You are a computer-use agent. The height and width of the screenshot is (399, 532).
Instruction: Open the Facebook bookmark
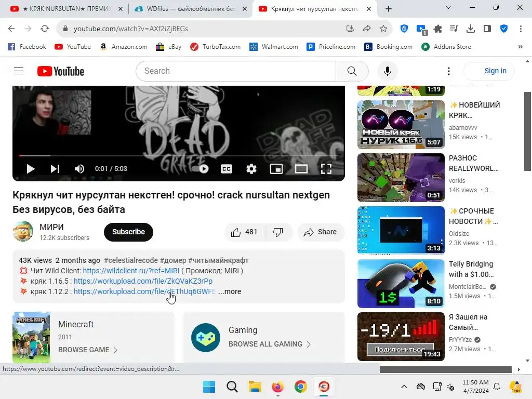coord(27,47)
